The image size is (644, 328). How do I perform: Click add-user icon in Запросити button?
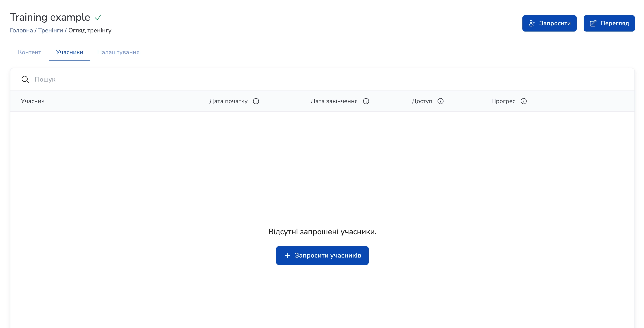point(532,23)
